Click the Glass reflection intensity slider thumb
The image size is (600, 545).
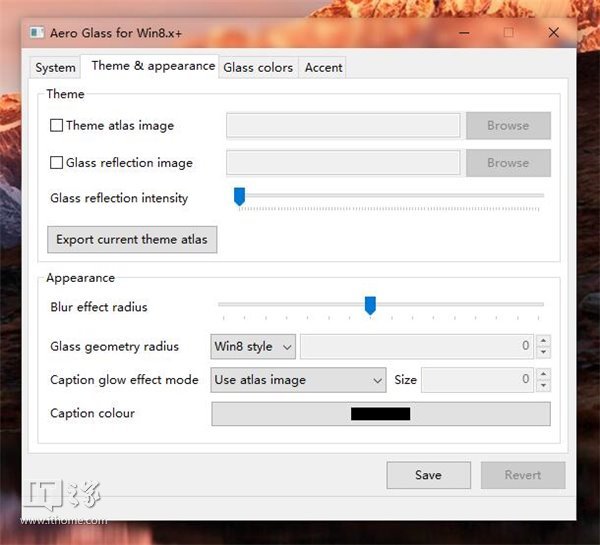click(x=240, y=197)
